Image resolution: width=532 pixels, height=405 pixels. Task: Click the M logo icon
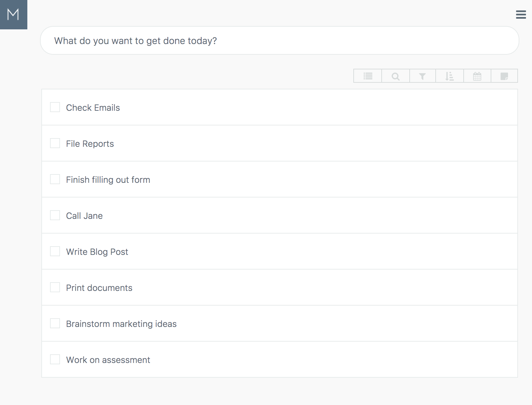pyautogui.click(x=13, y=14)
